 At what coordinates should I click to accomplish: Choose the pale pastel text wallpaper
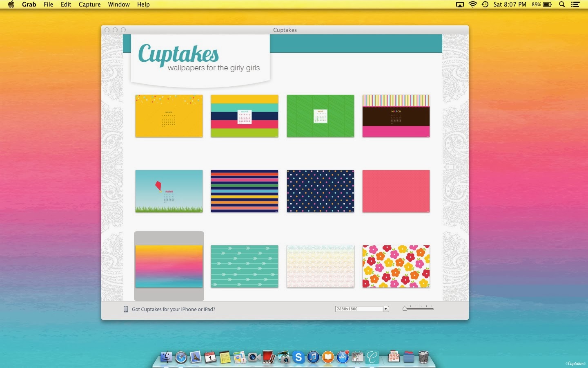[321, 266]
